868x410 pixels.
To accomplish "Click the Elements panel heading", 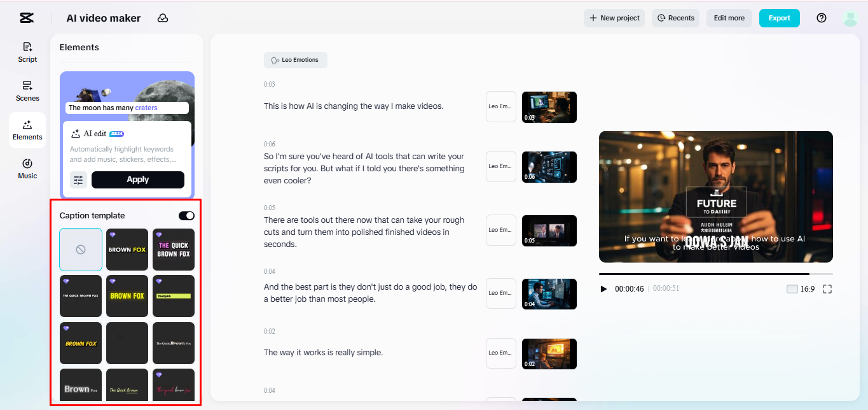I will 79,47.
